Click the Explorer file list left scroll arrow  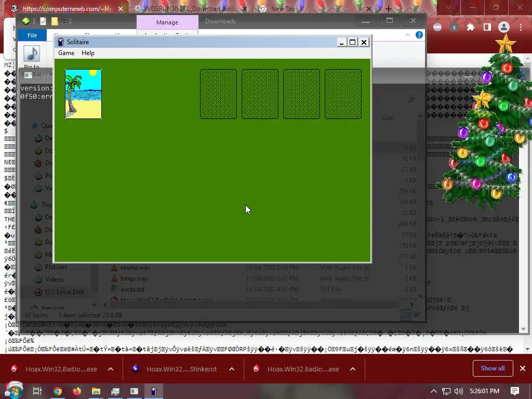[105, 304]
